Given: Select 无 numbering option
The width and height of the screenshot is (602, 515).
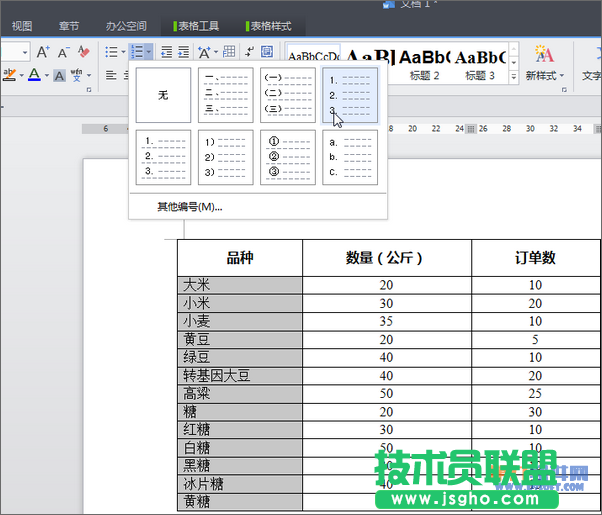Looking at the screenshot, I should (163, 95).
